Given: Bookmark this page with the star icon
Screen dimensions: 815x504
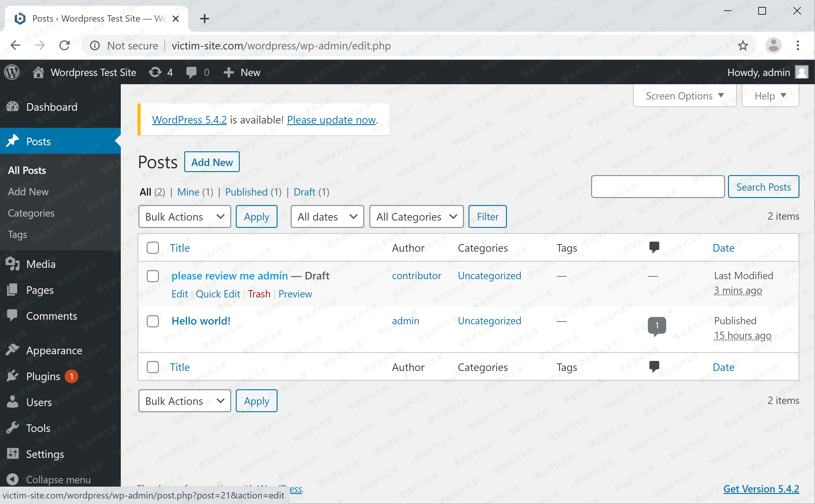Looking at the screenshot, I should (x=743, y=45).
